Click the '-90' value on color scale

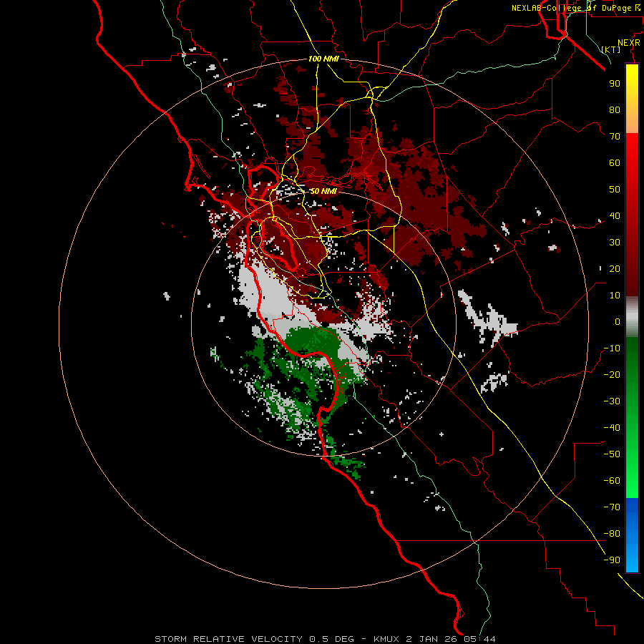click(612, 560)
